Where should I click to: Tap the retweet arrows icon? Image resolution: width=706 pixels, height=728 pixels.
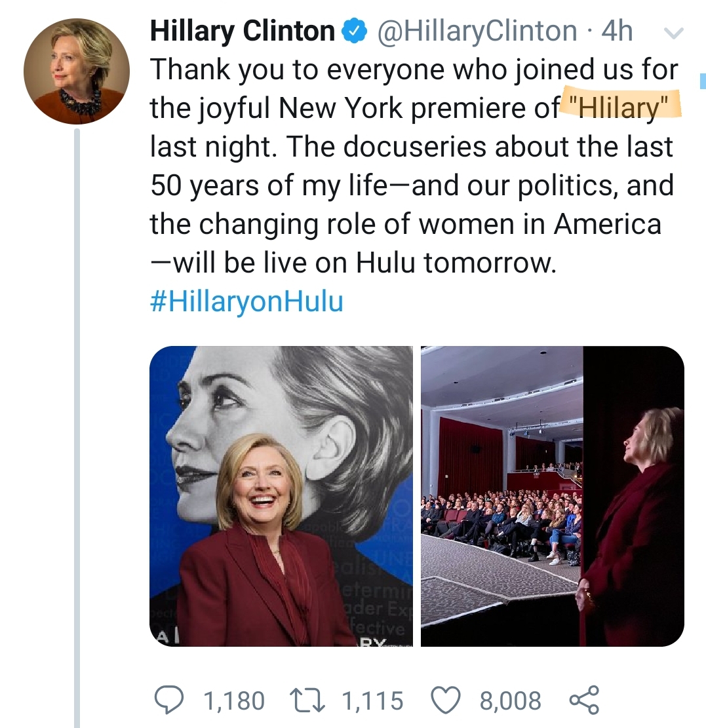(307, 700)
